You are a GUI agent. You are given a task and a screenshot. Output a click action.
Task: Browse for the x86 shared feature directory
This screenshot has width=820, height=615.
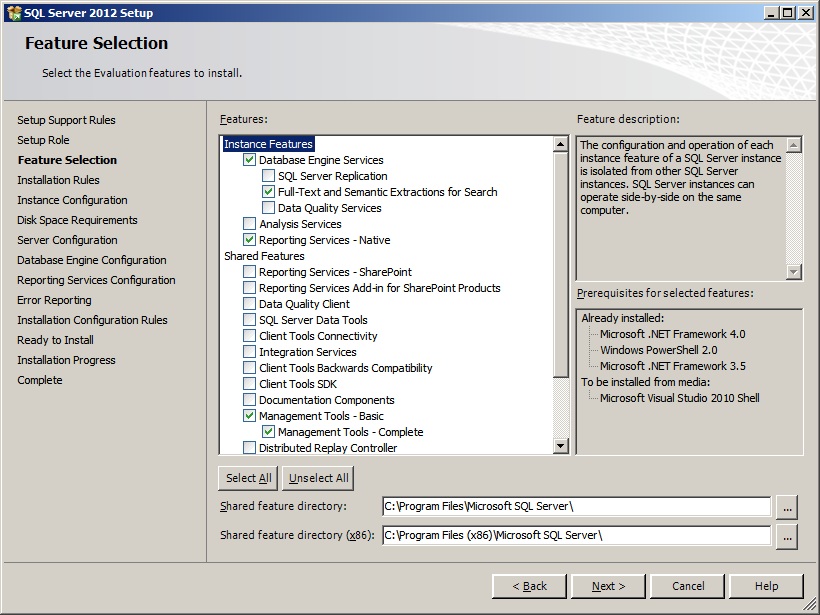[787, 536]
